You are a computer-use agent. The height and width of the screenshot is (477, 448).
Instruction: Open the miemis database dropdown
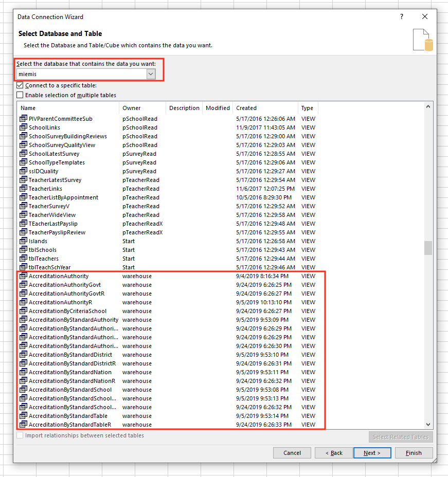pyautogui.click(x=151, y=74)
